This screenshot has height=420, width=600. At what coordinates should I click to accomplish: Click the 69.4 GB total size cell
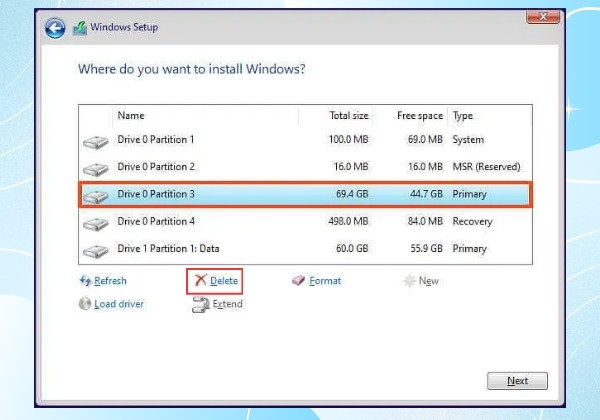click(352, 194)
